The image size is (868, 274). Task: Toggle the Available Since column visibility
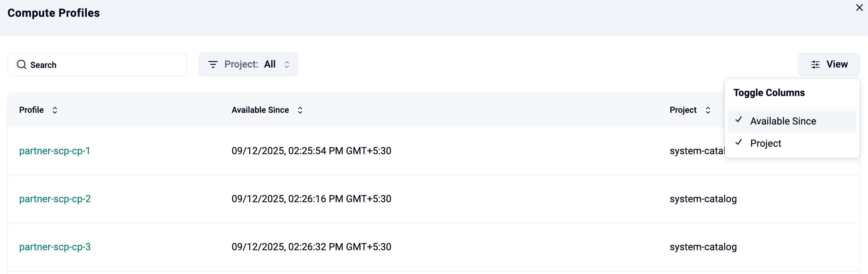783,121
